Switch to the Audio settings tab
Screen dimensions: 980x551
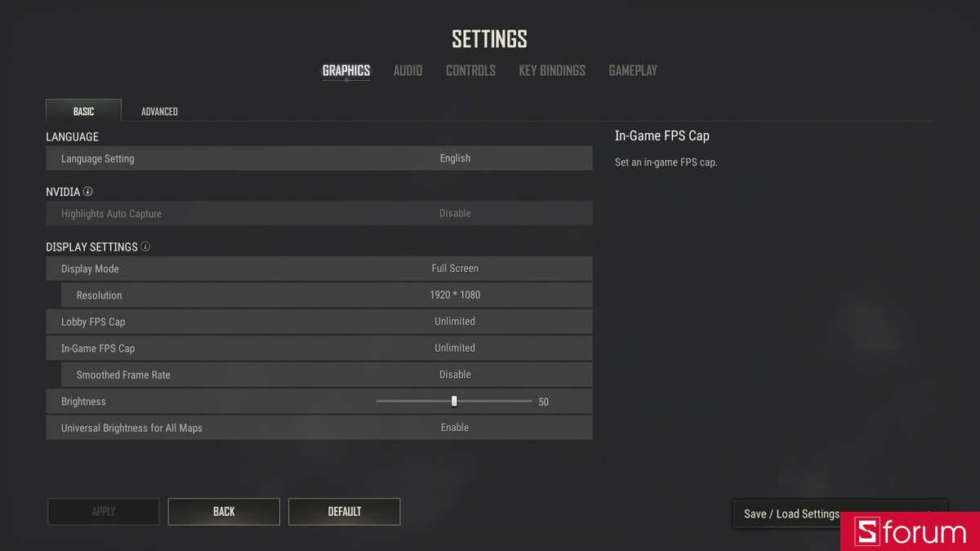pos(408,71)
